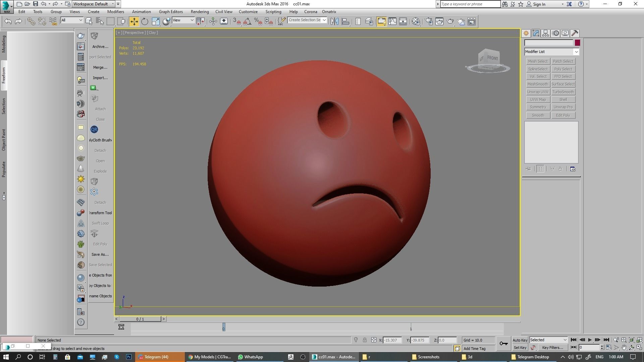Open the Telegram (44) taskbar item
Screen dimensions: 644x362
(160, 357)
